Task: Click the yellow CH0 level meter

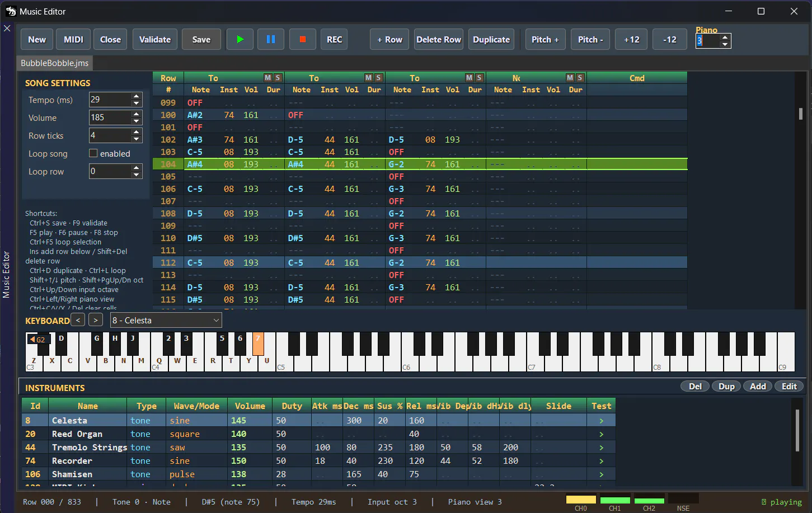Action: [581, 500]
